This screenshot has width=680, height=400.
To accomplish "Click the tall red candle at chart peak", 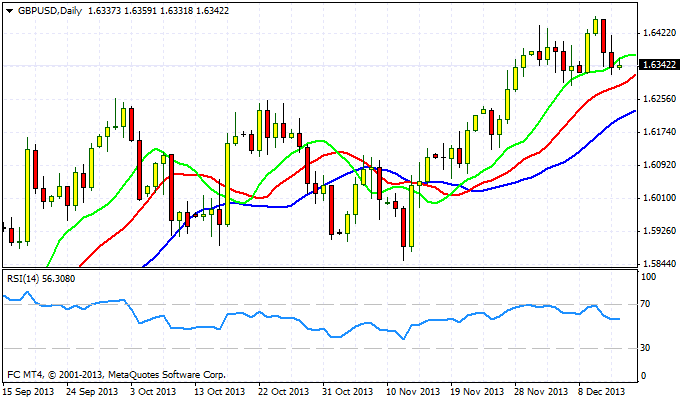I will click(603, 36).
